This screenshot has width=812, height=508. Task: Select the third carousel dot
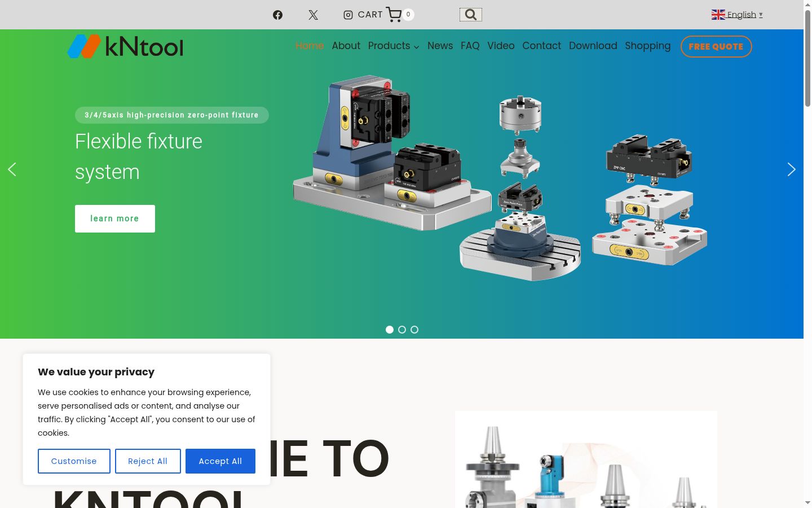point(414,330)
